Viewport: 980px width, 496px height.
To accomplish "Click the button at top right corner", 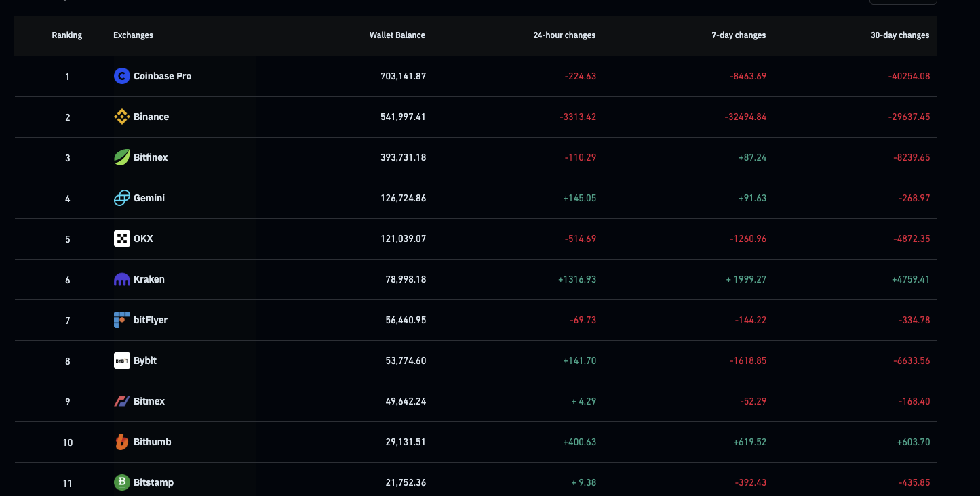I will tap(903, 2).
